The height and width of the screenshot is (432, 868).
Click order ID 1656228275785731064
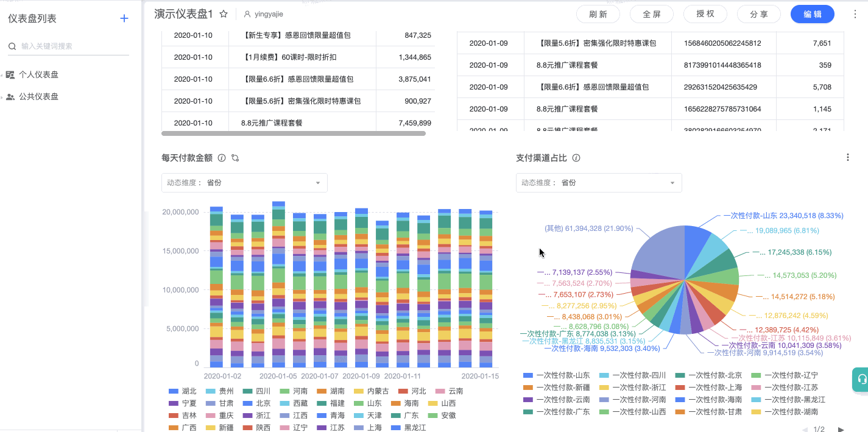(x=722, y=109)
